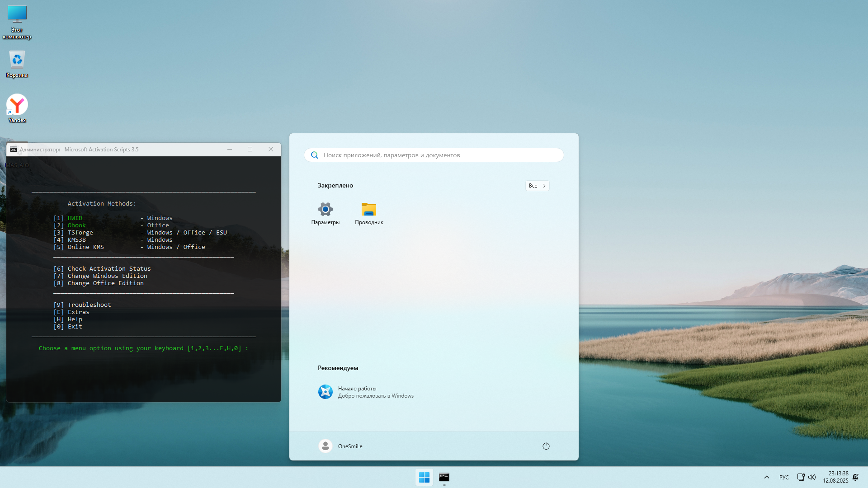Open OneSmiLe user account menu

tap(340, 446)
